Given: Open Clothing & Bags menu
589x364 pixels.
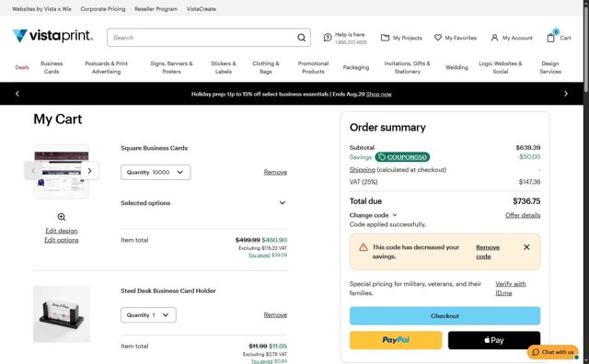Looking at the screenshot, I should [x=266, y=67].
